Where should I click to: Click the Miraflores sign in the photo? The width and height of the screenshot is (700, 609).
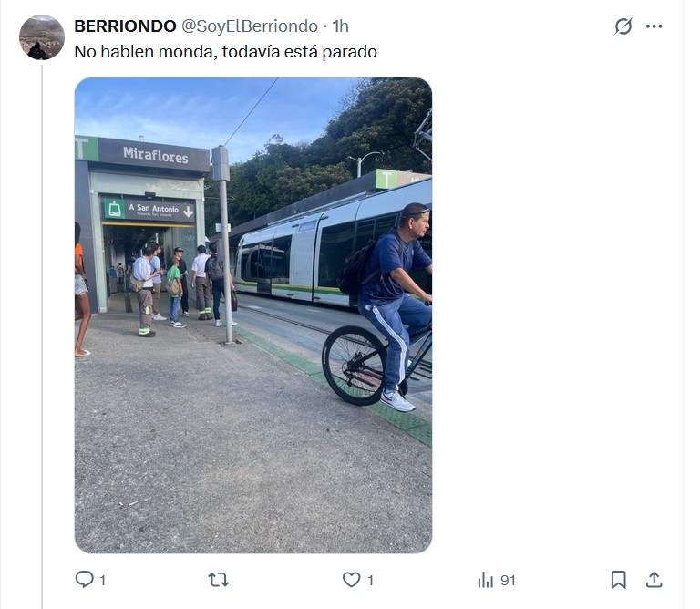[155, 155]
